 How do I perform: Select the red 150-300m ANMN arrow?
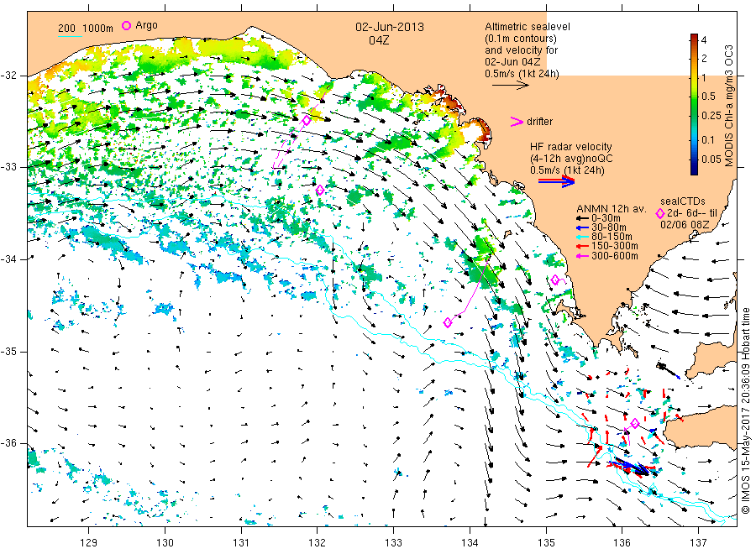click(x=582, y=247)
